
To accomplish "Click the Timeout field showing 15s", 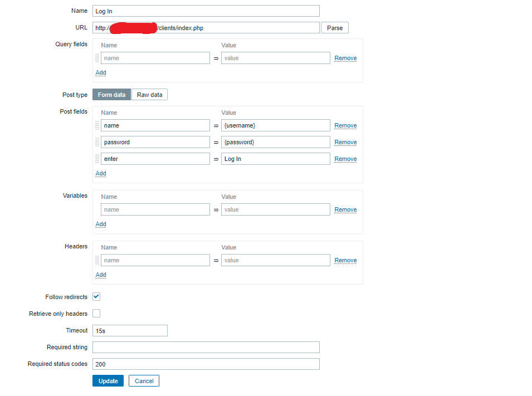I will coord(130,330).
